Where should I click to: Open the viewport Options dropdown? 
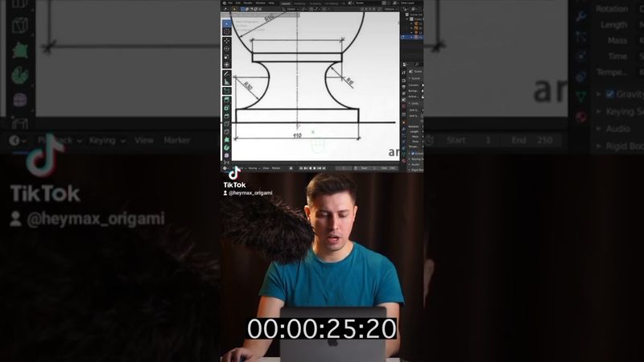(x=390, y=9)
